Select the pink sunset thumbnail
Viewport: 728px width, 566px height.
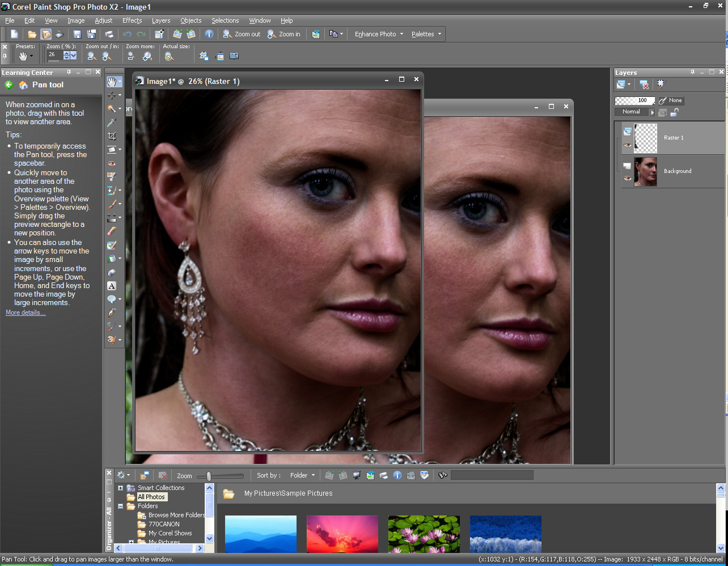point(342,533)
